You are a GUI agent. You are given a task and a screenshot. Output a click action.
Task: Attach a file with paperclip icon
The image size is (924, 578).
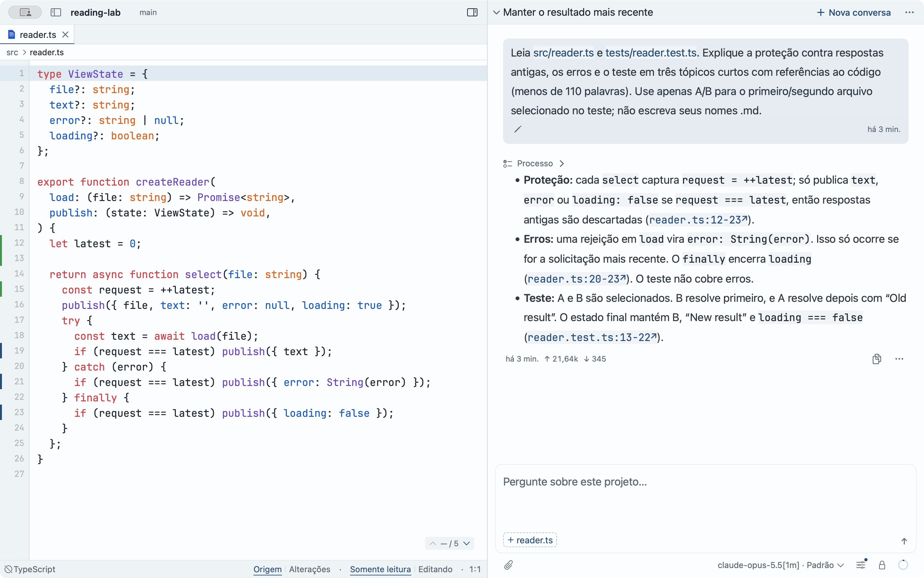pos(509,565)
